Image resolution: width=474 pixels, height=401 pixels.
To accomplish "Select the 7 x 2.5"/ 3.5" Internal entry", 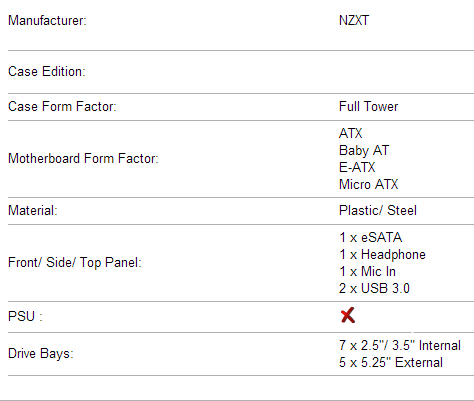I will (x=400, y=345).
